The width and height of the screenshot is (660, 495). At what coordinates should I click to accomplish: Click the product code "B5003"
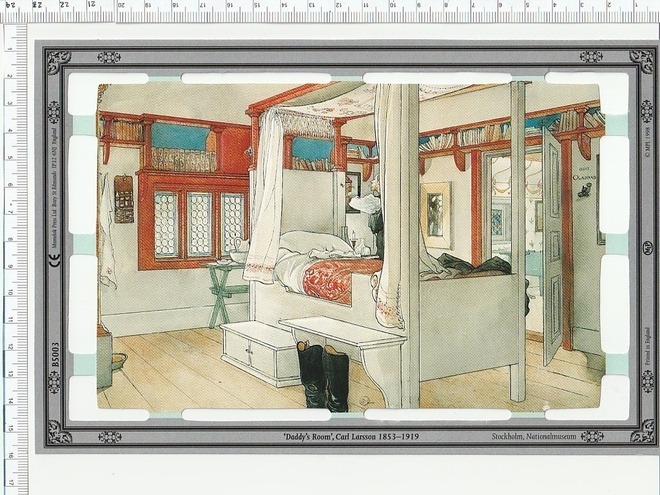point(56,355)
